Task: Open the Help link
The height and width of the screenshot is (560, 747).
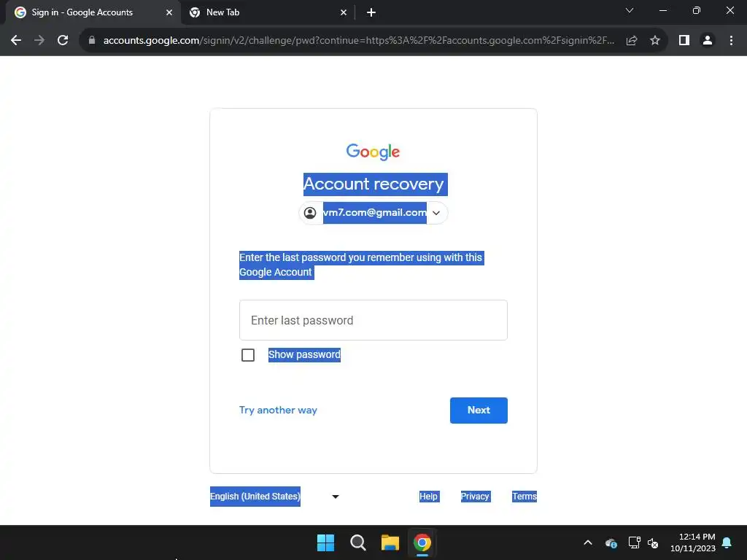Action: [x=428, y=496]
